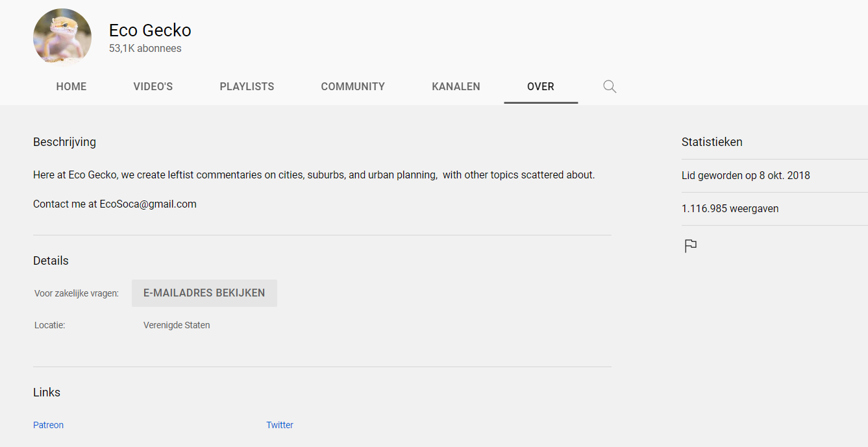
Task: Click the 53,1K abonnees subscriber count
Action: click(x=145, y=49)
